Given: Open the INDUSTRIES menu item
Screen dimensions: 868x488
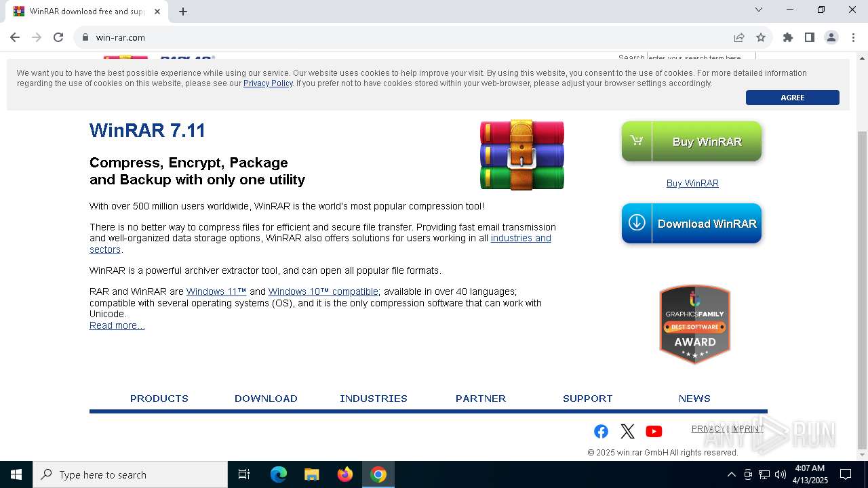Looking at the screenshot, I should pos(374,399).
